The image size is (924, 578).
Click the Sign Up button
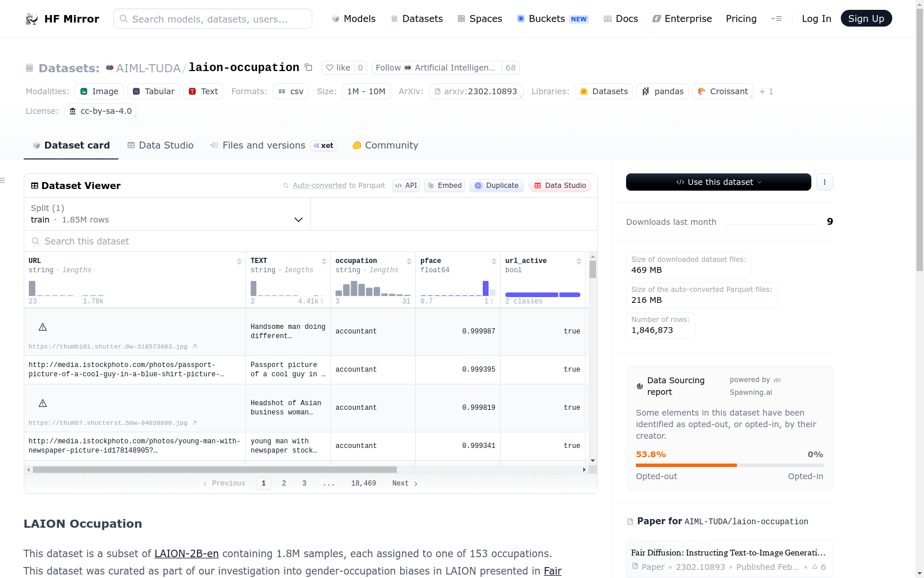[x=866, y=18]
